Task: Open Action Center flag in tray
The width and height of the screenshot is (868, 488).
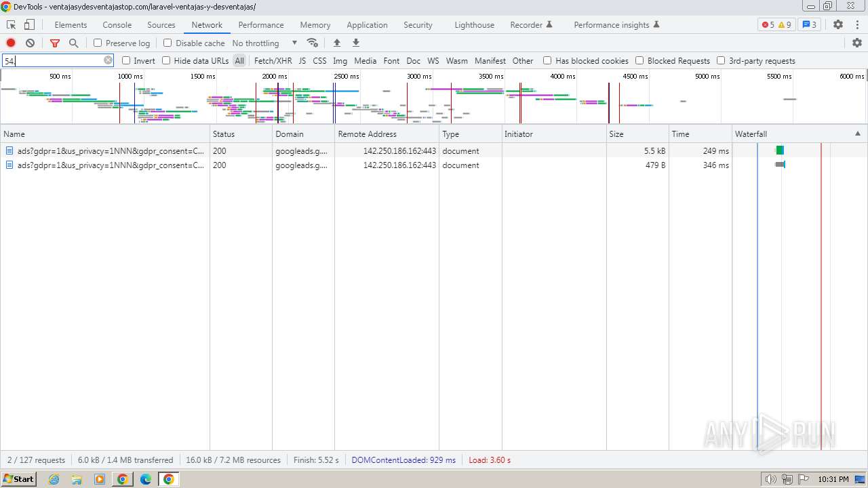Action: pos(803,479)
